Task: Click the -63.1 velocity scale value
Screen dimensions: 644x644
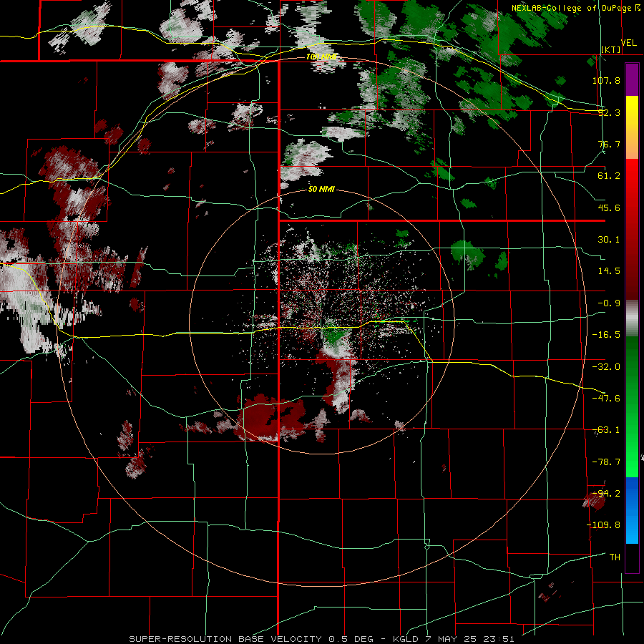Action: coord(606,430)
